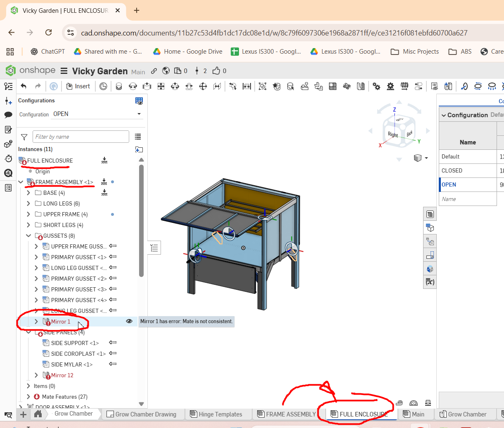Screen dimensions: 504x428
Task: Click the document like thumbs-up icon
Action: (216, 71)
